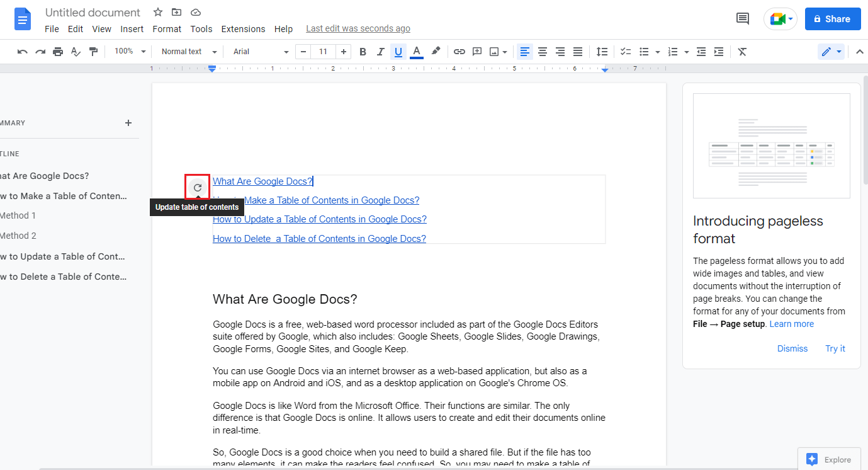Screen dimensions: 868x470
Task: Click Dismiss on the pageless format card
Action: (792, 348)
